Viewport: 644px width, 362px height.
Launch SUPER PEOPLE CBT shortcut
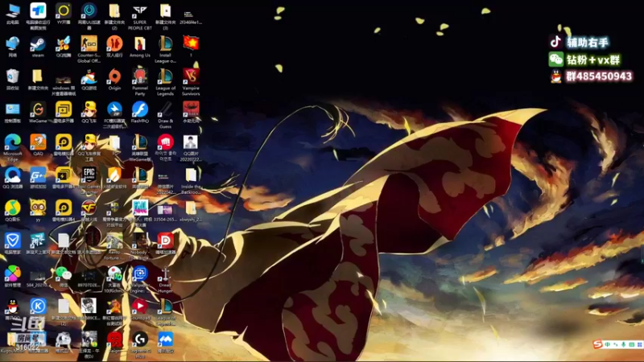click(139, 16)
